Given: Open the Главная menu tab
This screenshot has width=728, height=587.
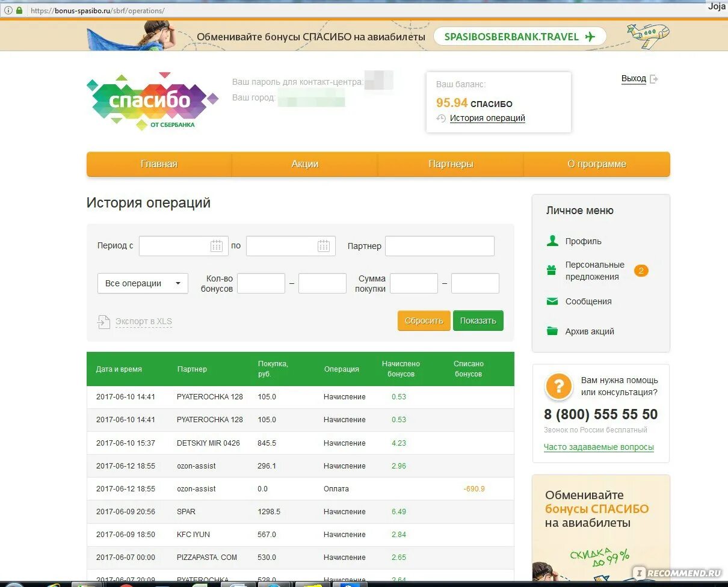Looking at the screenshot, I should tap(159, 164).
